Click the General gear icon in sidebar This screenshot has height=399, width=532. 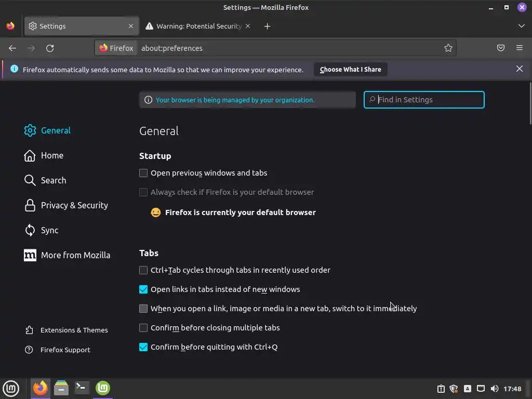click(30, 130)
